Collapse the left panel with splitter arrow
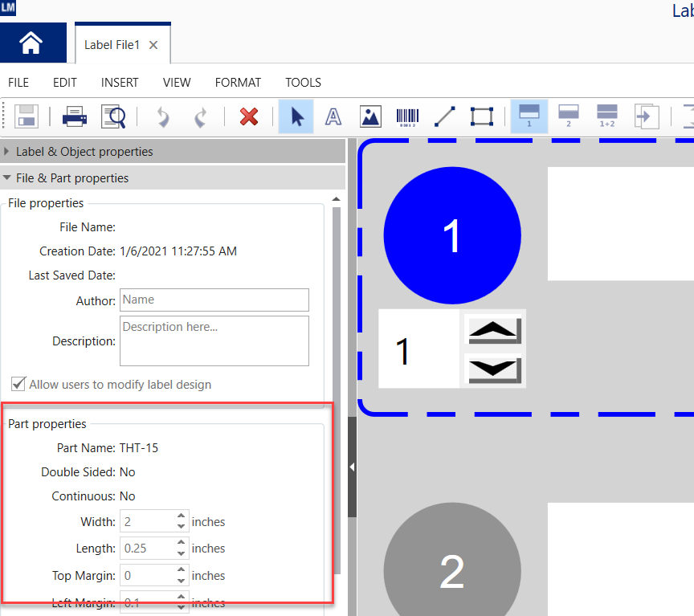 pyautogui.click(x=352, y=467)
